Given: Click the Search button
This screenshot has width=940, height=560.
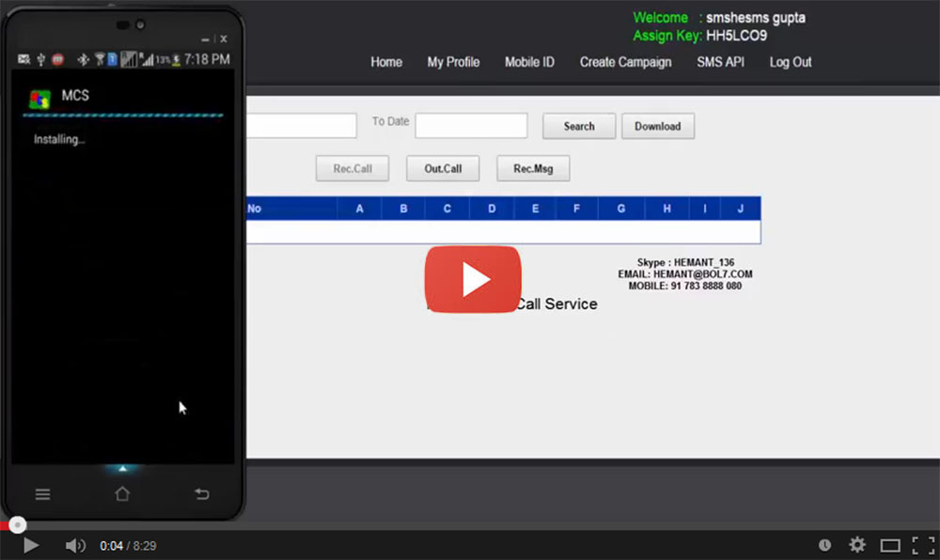Looking at the screenshot, I should pyautogui.click(x=579, y=126).
